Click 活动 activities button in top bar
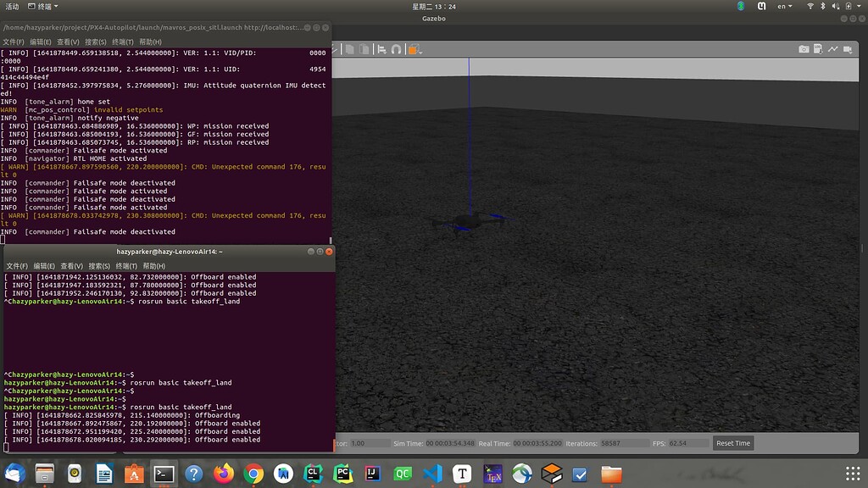The width and height of the screenshot is (868, 488). (x=12, y=6)
